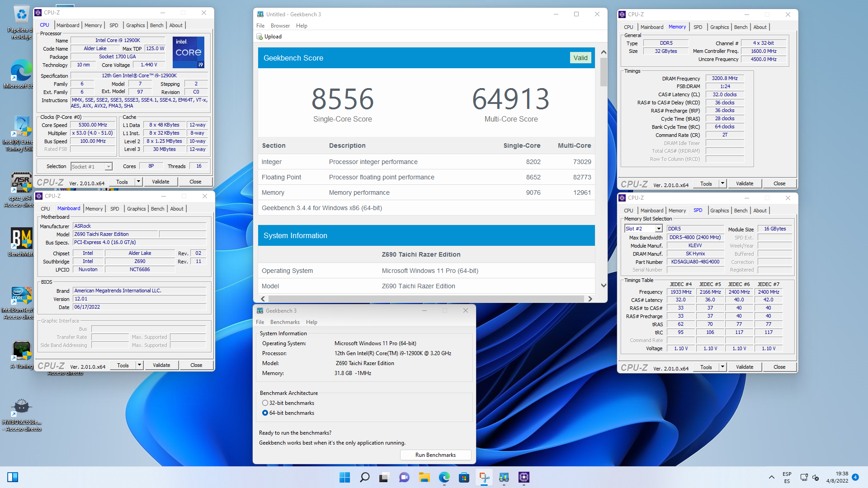Open HWBOTx265Benchmark desktop shortcut
Image resolution: width=868 pixels, height=488 pixels.
(x=21, y=415)
